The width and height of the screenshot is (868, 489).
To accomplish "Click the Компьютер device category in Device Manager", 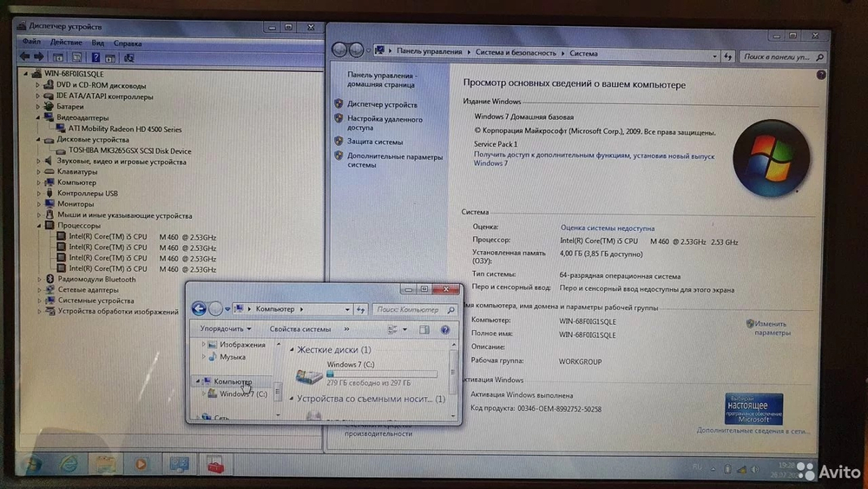I will 76,182.
